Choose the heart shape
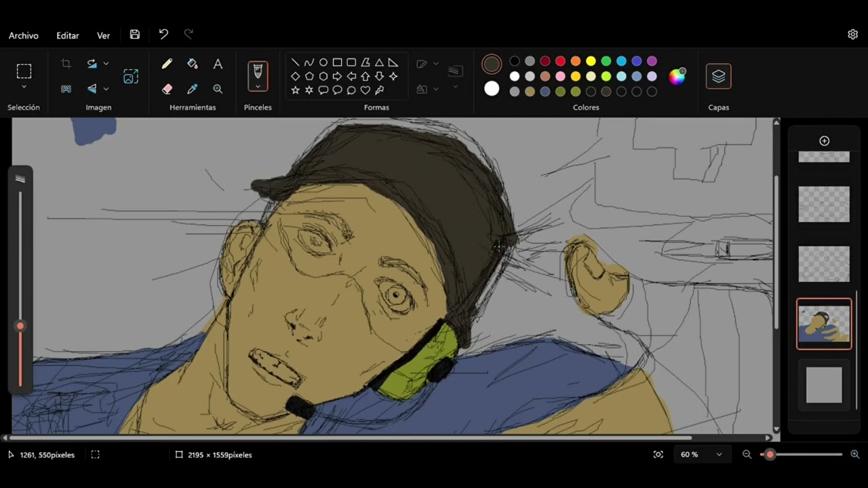868x488 pixels. pyautogui.click(x=366, y=89)
